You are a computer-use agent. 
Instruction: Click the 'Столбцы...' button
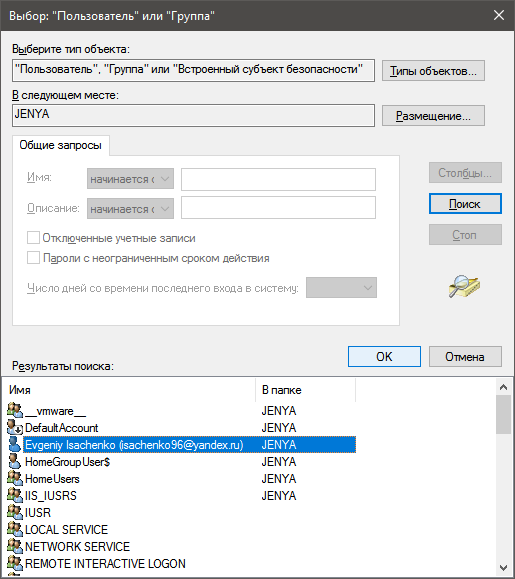465,172
